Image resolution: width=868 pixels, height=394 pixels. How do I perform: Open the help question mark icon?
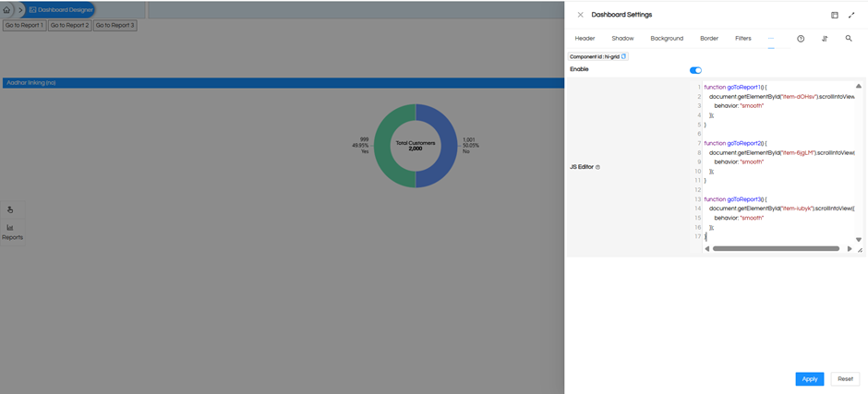(x=801, y=39)
